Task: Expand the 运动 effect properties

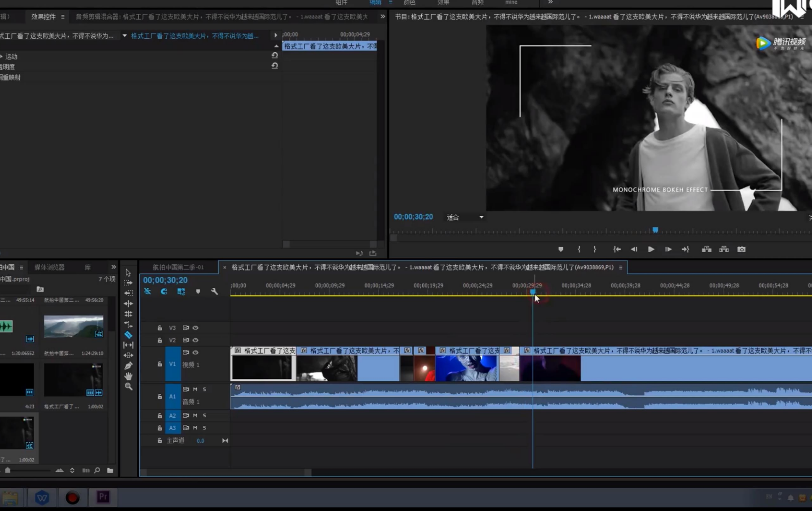Action: (2, 57)
